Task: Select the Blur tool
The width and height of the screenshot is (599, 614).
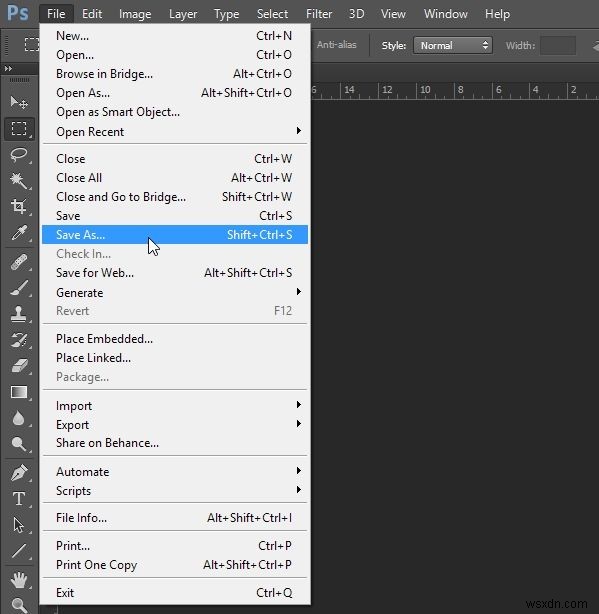Action: [19, 418]
